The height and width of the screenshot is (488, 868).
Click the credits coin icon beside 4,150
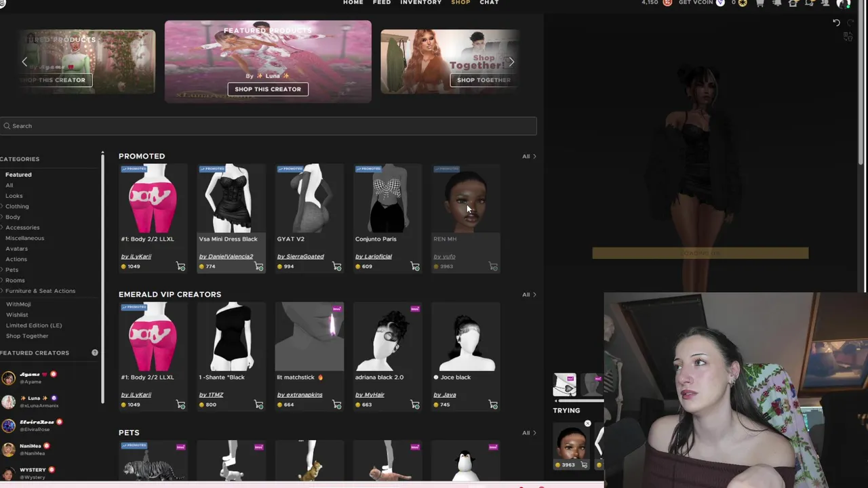click(668, 3)
